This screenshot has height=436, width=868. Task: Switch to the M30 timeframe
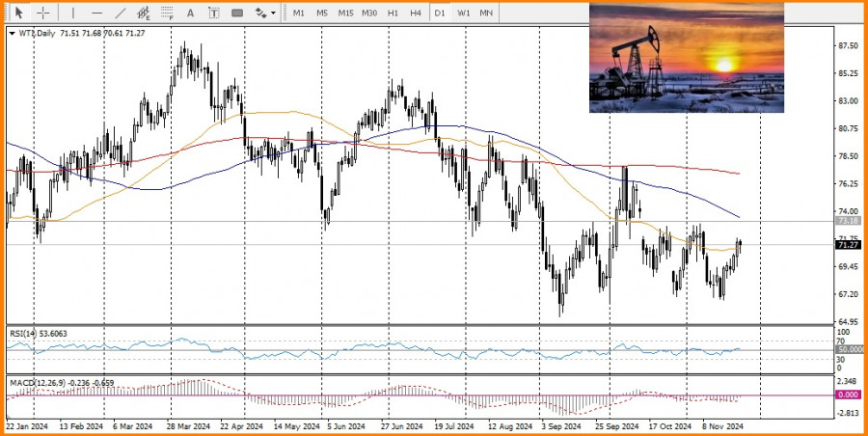(369, 13)
